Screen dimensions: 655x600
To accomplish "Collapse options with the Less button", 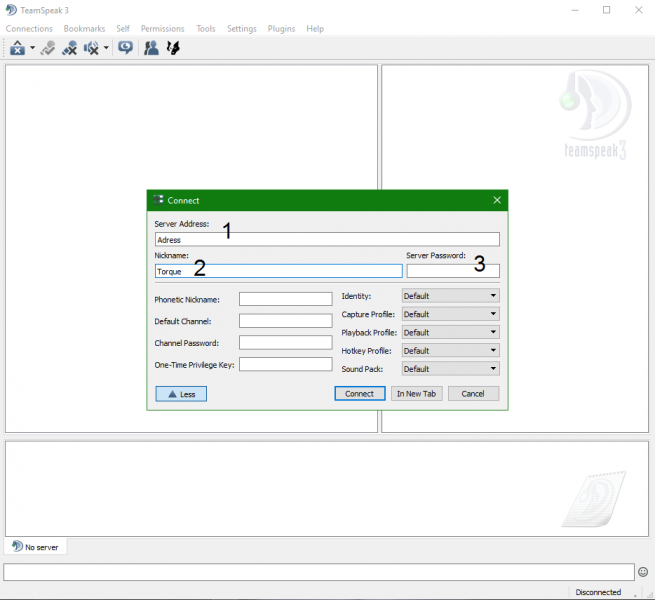I will point(181,394).
